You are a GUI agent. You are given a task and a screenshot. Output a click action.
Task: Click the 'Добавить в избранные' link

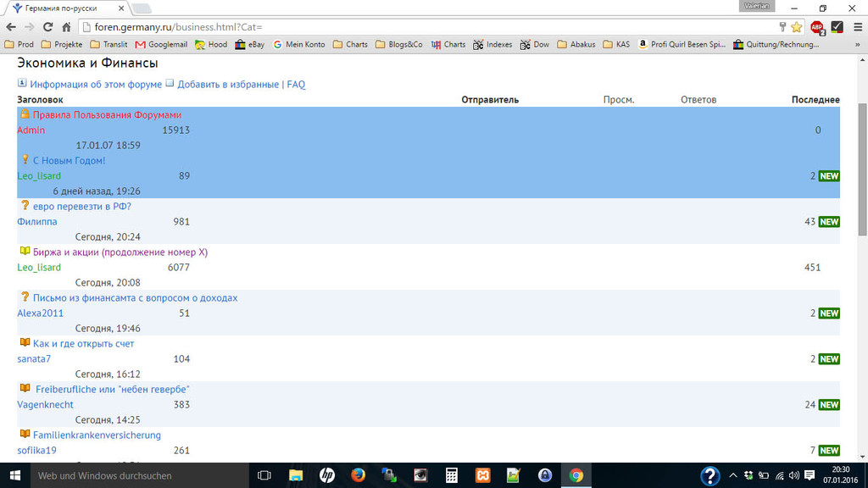click(228, 85)
